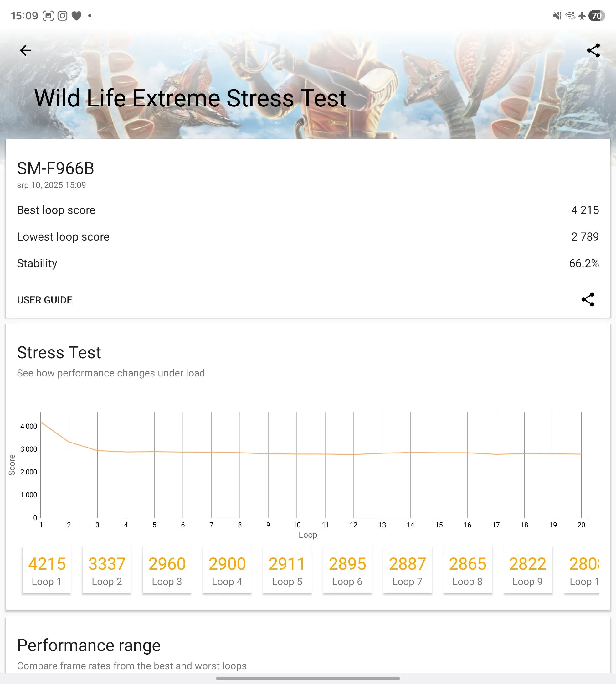
Task: Tap the screenshot capture status bar icon
Action: 48,16
